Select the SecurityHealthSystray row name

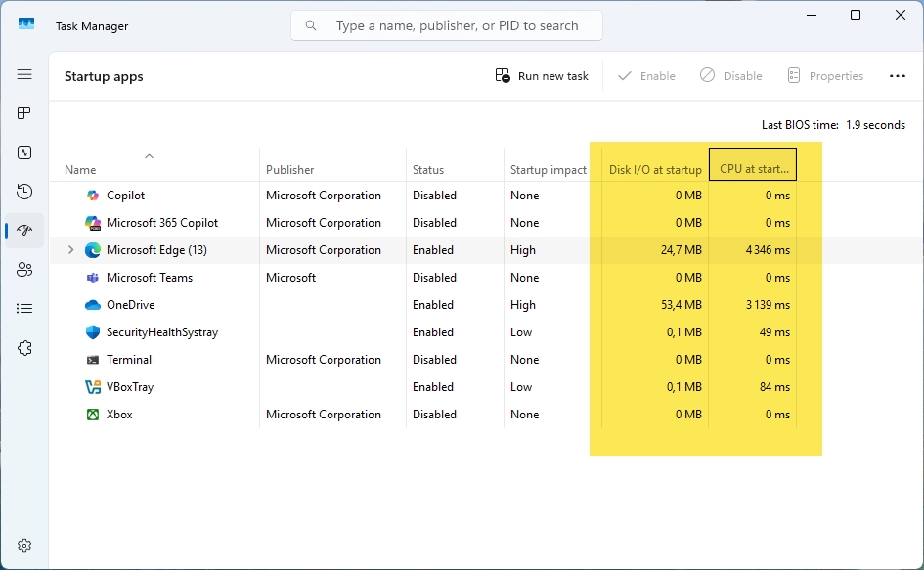click(x=162, y=332)
